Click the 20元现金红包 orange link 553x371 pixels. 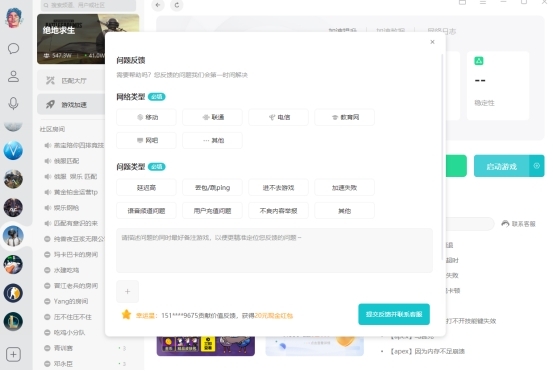[274, 316]
